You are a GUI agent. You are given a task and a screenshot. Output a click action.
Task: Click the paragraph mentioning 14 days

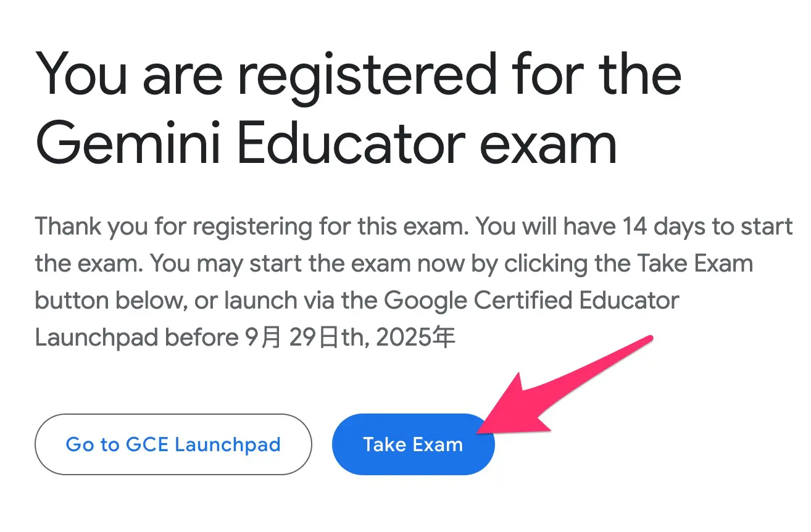click(x=414, y=281)
